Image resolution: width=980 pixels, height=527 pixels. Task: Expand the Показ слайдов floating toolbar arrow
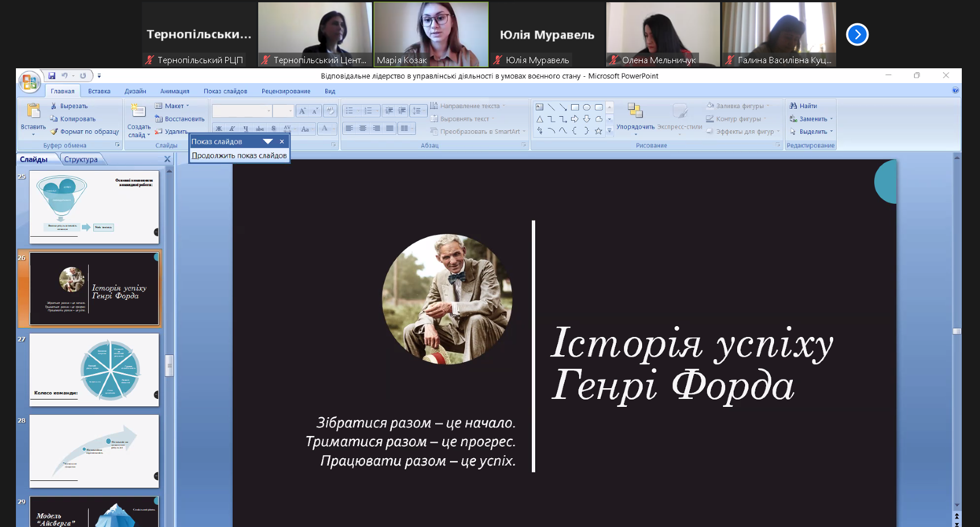click(268, 142)
